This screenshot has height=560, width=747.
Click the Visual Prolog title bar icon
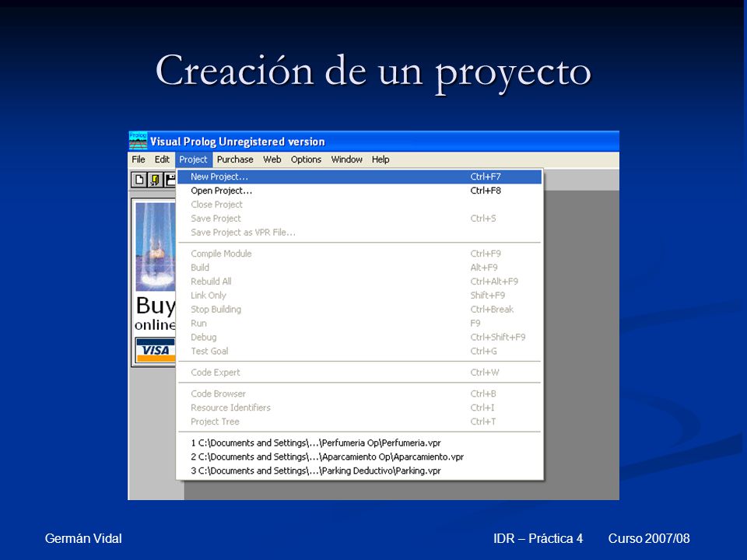(x=139, y=141)
